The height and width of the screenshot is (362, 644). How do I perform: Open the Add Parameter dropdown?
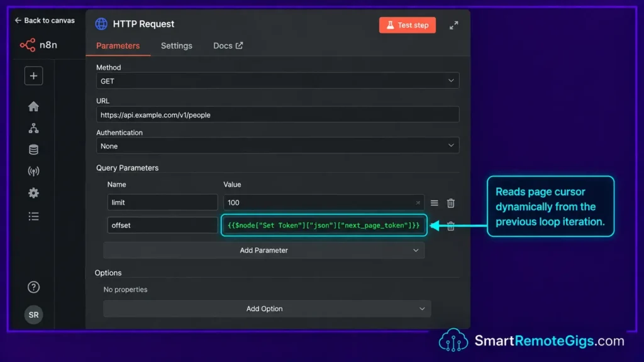click(264, 250)
